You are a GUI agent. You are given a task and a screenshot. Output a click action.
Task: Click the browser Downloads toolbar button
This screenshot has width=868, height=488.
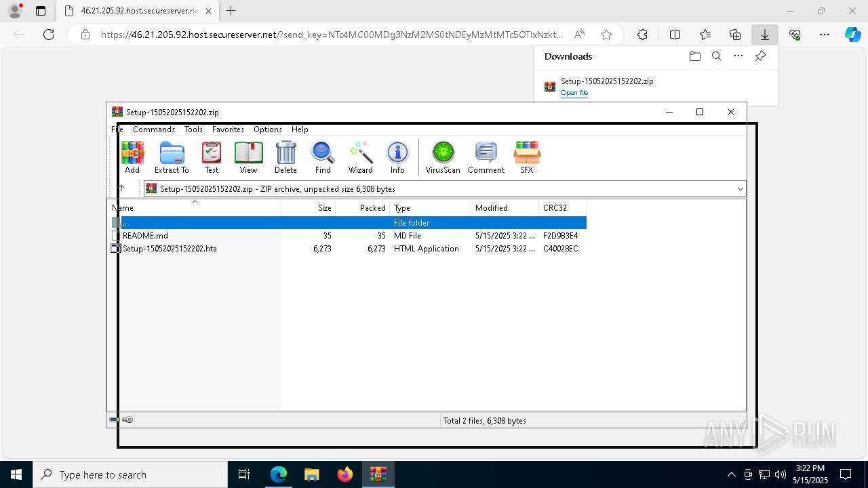coord(764,35)
